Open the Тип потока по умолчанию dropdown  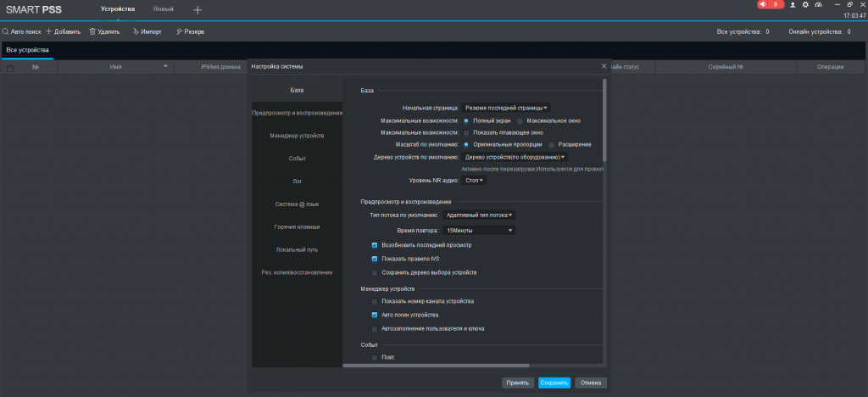481,215
